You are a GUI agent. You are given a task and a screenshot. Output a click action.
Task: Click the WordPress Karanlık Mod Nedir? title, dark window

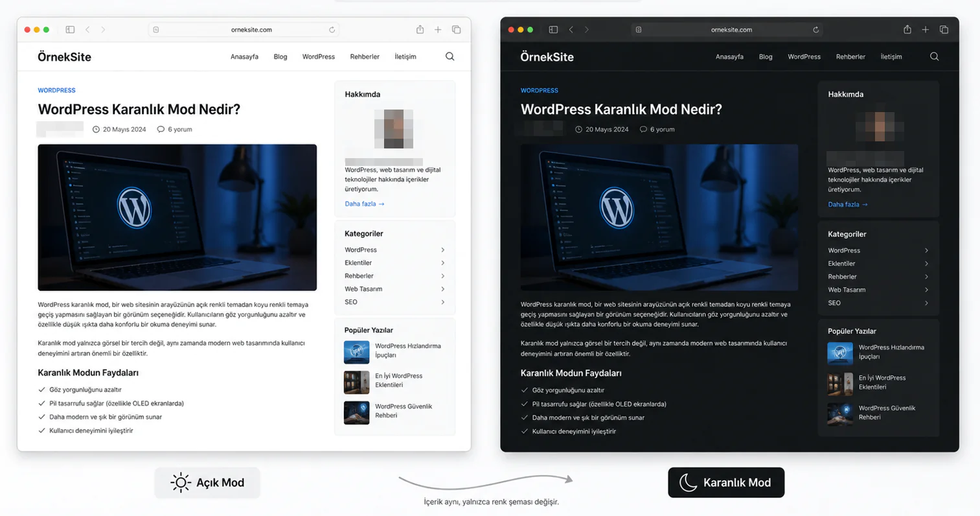click(x=621, y=109)
